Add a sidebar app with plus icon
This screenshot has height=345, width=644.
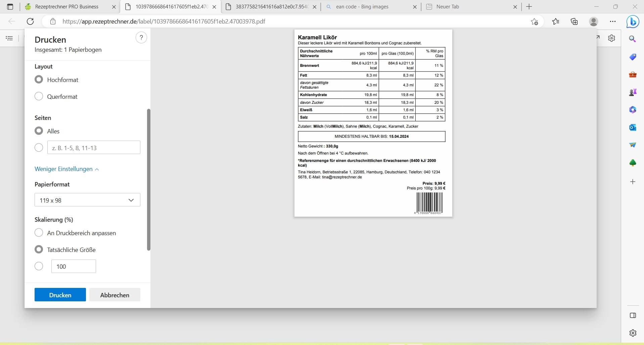coord(633,182)
